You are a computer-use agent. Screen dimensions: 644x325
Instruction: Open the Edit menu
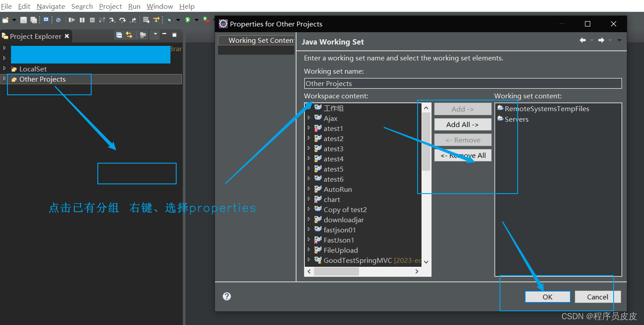pyautogui.click(x=24, y=6)
